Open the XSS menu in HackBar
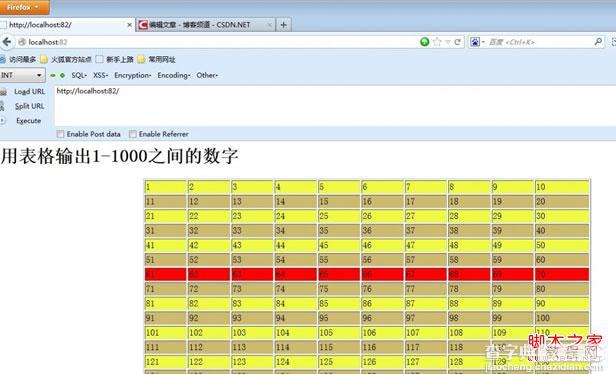Image resolution: width=616 pixels, height=374 pixels. [100, 75]
